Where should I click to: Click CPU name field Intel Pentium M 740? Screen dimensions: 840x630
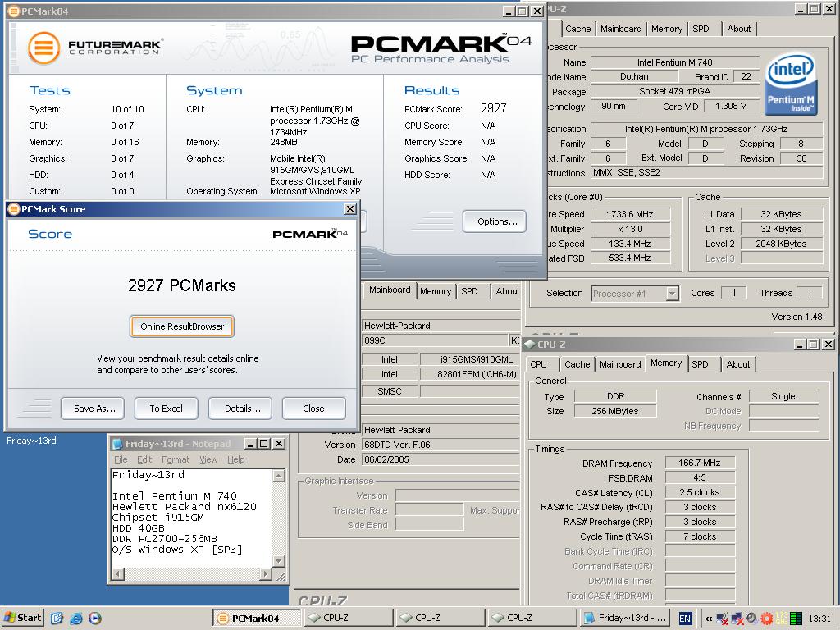[x=675, y=62]
